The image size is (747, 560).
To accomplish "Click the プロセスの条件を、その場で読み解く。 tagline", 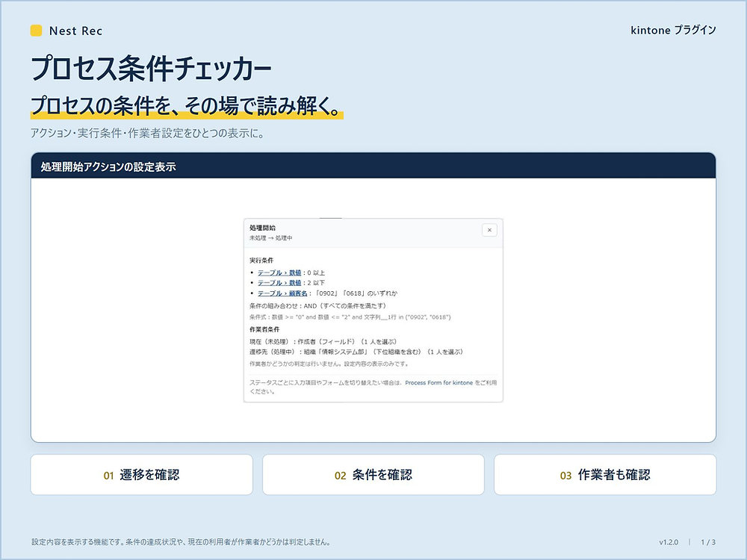I will (187, 105).
